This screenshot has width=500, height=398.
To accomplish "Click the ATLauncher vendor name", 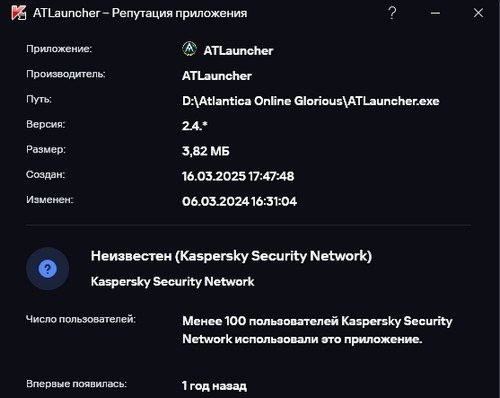I will coord(217,76).
